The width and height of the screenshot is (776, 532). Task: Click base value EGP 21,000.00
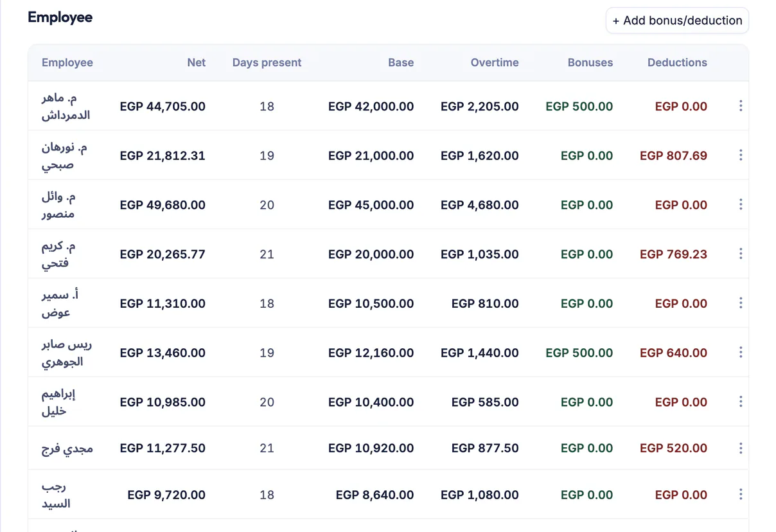371,155
